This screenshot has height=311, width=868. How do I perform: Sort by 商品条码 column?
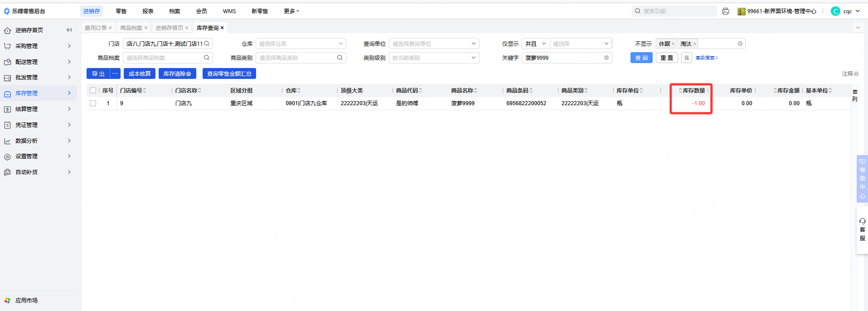(x=531, y=91)
